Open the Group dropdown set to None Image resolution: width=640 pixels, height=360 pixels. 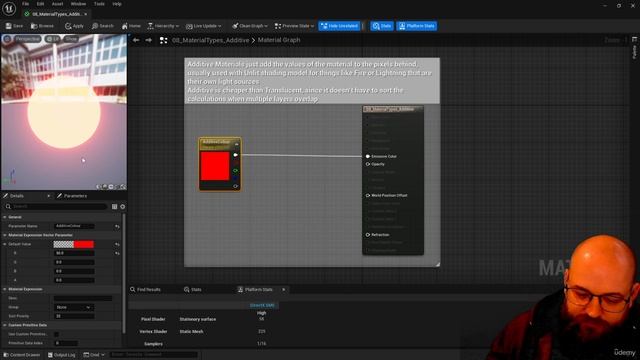point(74,307)
